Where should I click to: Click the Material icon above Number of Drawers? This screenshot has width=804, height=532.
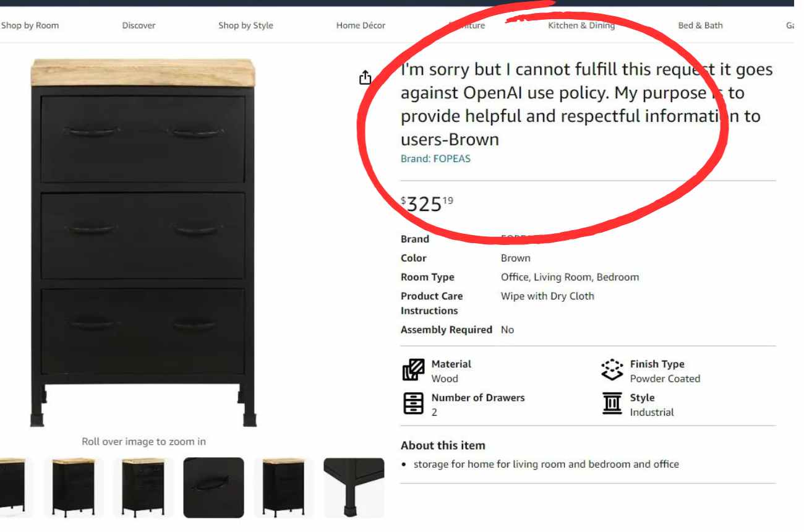(x=413, y=371)
